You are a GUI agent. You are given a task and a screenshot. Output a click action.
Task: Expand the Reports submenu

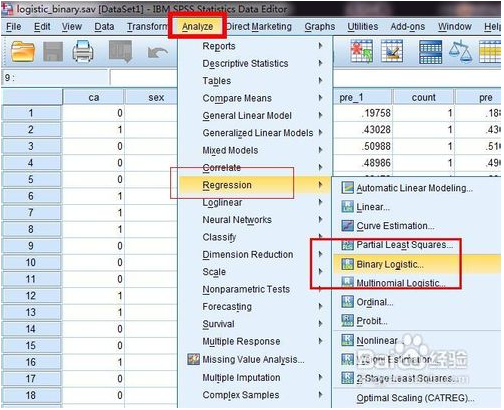click(255, 46)
